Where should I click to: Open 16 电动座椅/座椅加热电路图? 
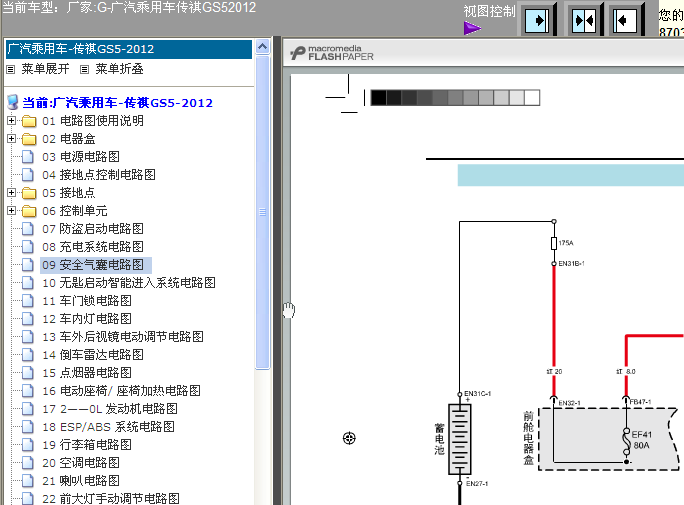tap(121, 391)
